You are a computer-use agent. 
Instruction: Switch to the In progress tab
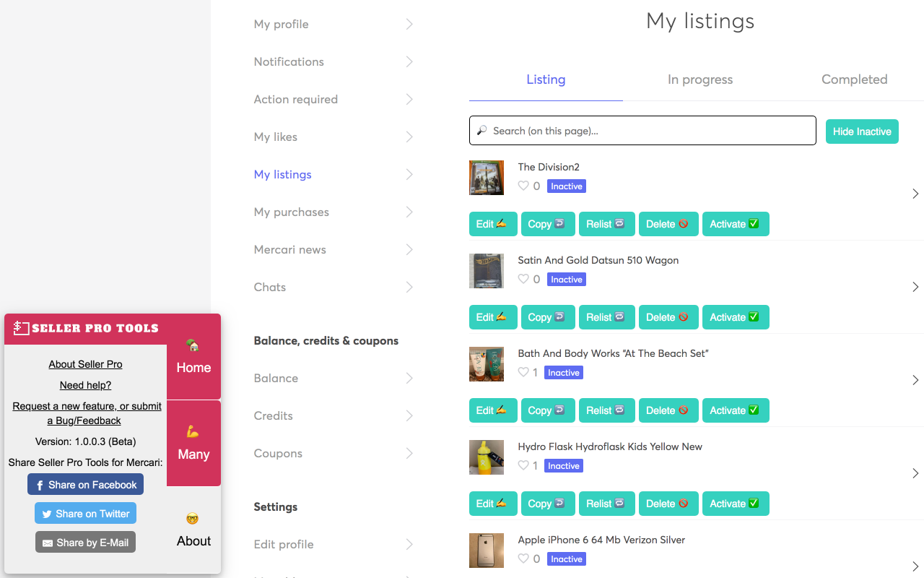coord(700,79)
